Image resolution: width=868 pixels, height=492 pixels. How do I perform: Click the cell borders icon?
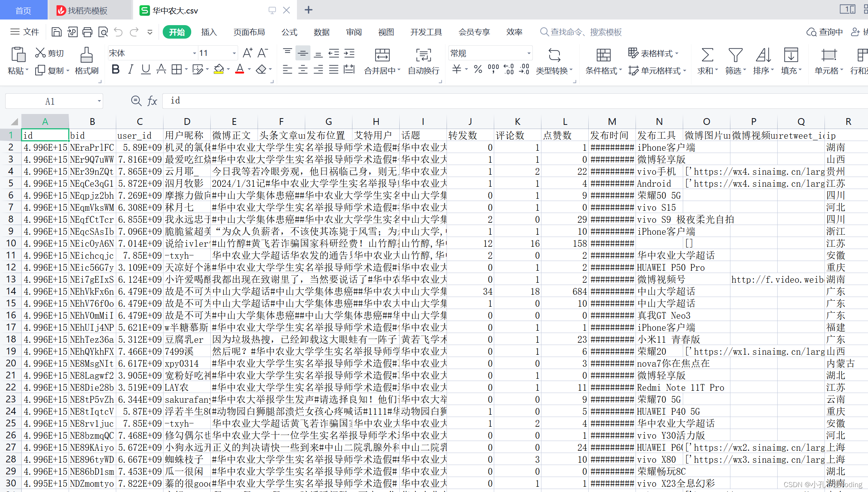[x=177, y=69]
